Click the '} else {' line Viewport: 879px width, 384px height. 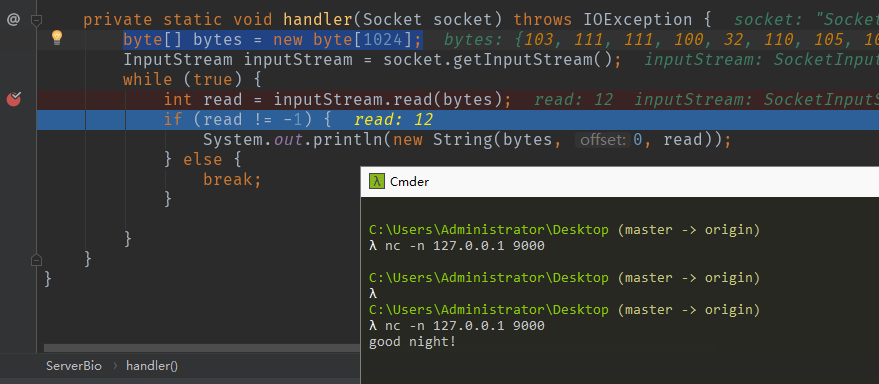coord(202,160)
